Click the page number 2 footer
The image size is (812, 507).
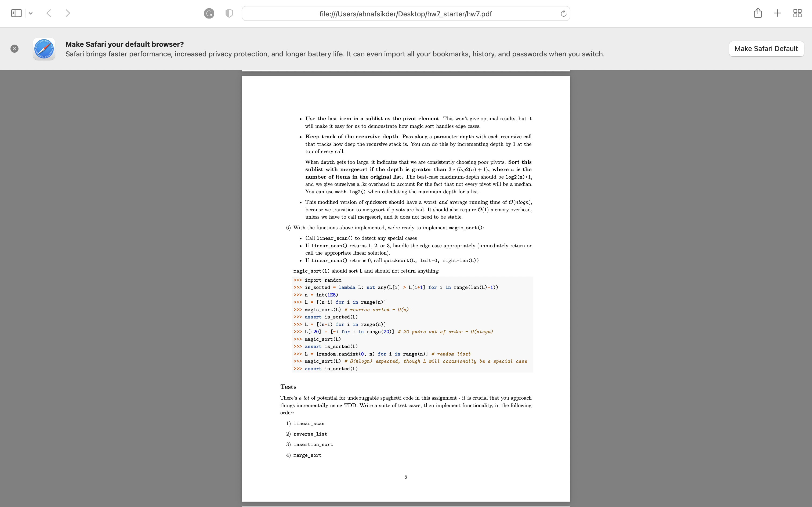click(406, 477)
